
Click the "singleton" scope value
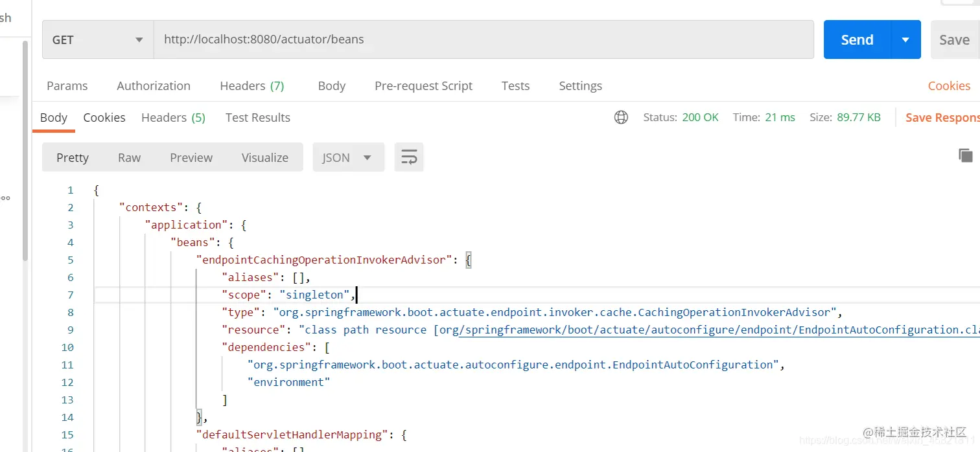point(315,295)
